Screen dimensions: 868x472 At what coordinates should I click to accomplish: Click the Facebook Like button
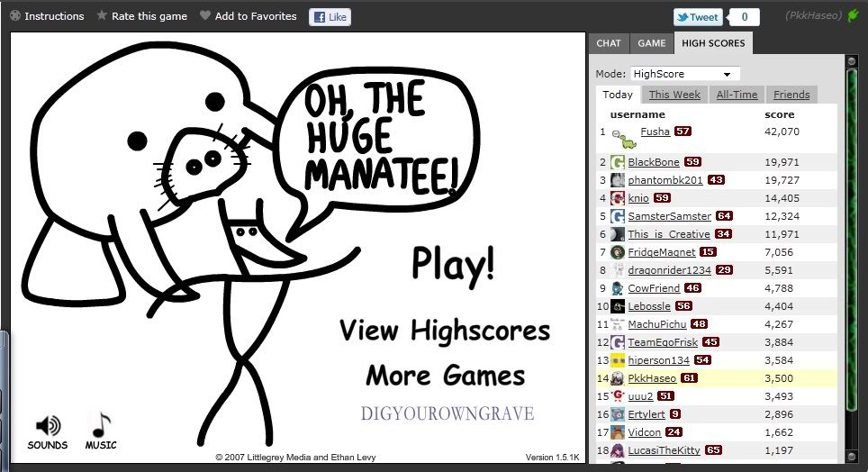tap(330, 17)
